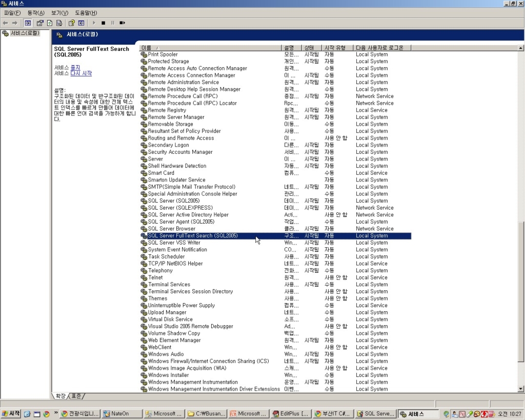Open service Properties from the toolbar
Screen dimensions: 525x420
click(x=40, y=23)
